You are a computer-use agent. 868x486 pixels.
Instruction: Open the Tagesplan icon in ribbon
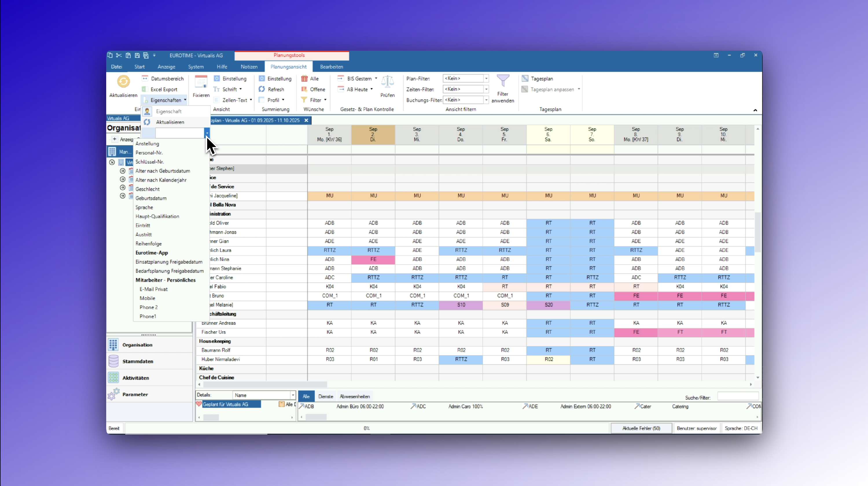coord(525,78)
